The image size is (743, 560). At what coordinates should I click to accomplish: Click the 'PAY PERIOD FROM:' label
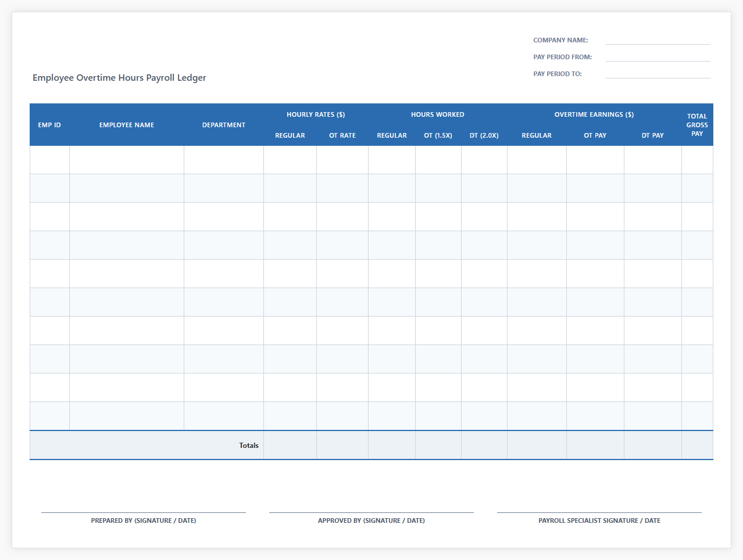click(562, 57)
